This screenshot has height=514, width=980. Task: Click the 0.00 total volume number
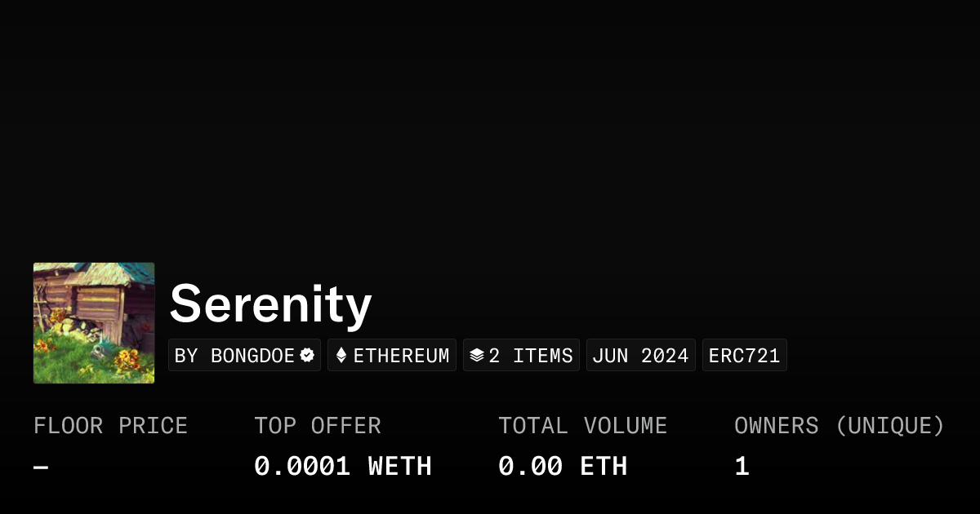click(x=530, y=467)
